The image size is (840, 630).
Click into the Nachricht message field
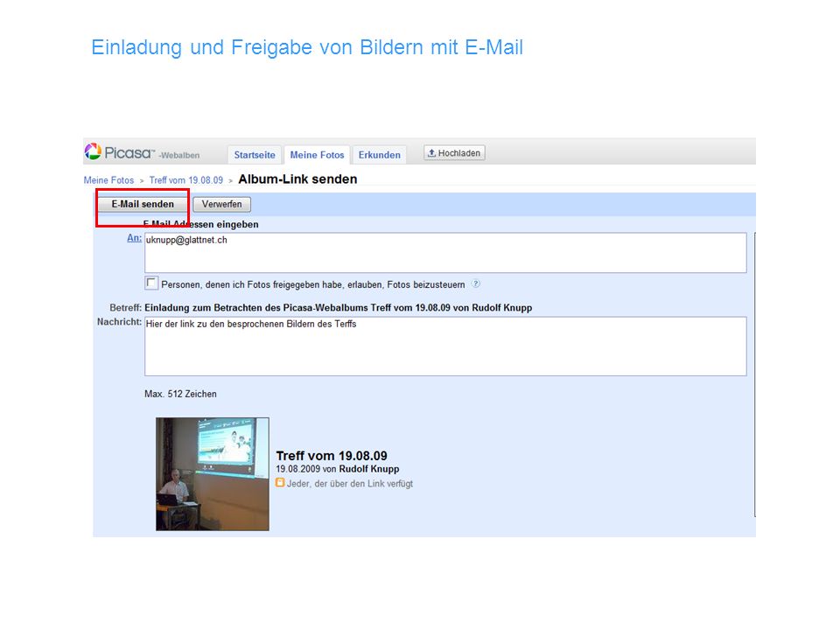(445, 346)
